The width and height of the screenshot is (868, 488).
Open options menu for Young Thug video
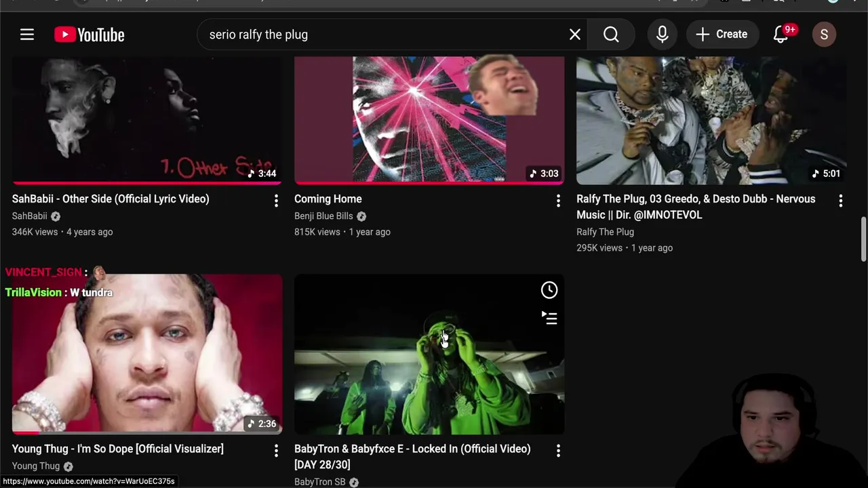(276, 450)
